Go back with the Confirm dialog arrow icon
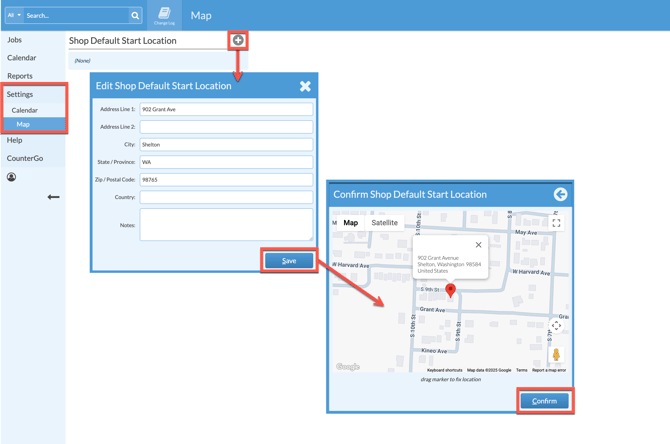Image resolution: width=670 pixels, height=444 pixels. point(560,194)
